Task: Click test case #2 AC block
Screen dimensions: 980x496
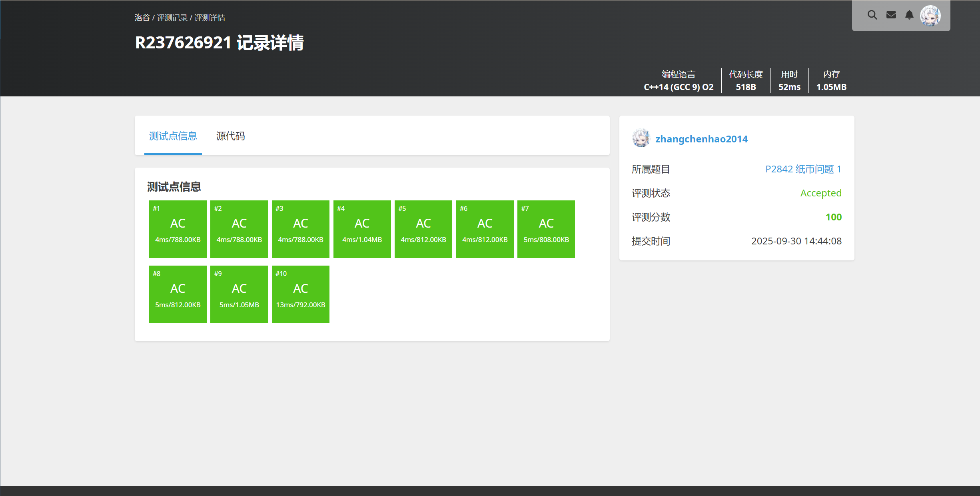Action: [239, 229]
